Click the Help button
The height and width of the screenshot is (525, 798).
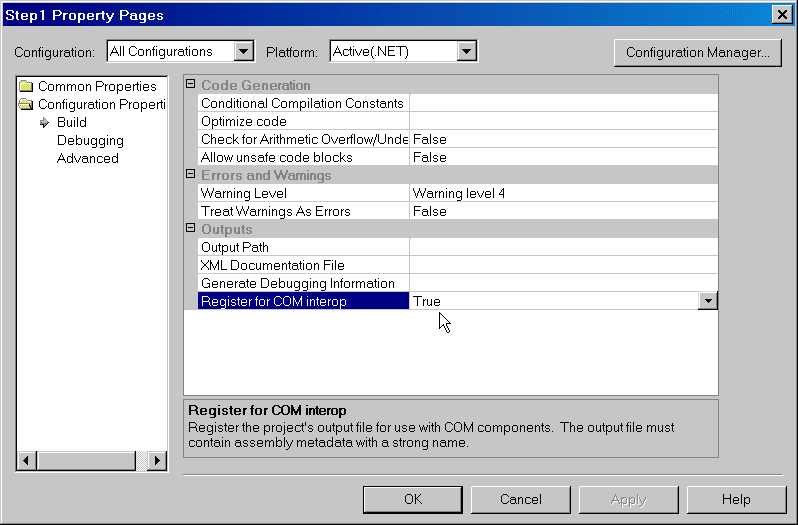point(736,499)
